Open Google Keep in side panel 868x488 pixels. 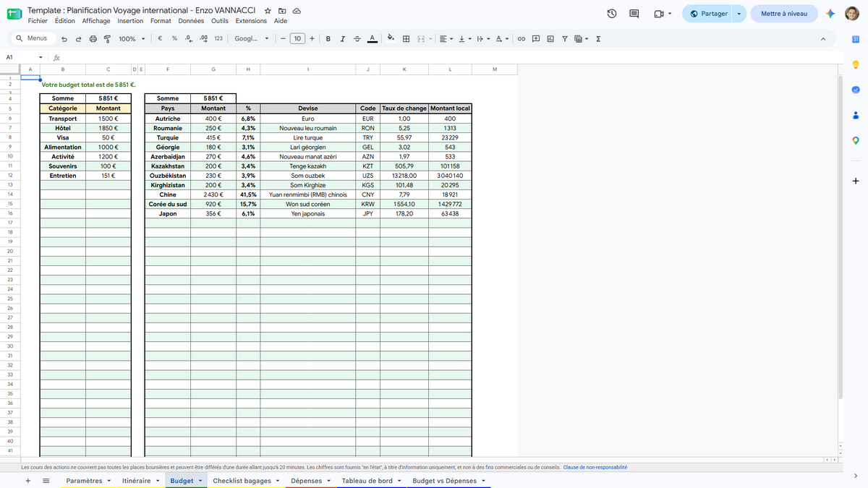coord(855,65)
